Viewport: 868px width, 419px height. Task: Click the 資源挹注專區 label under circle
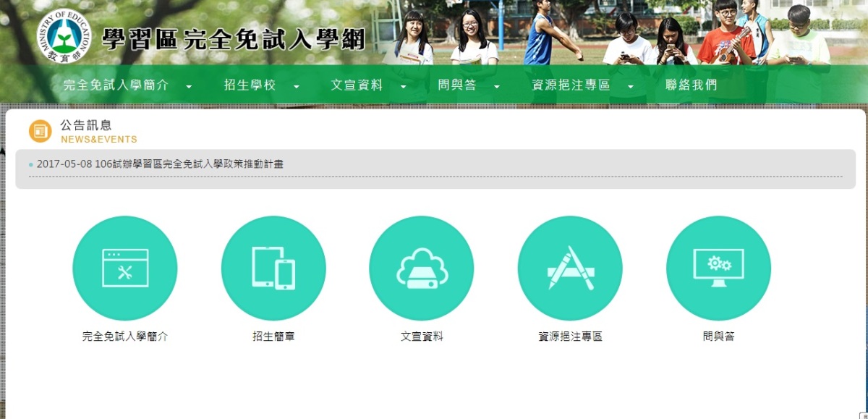pyautogui.click(x=570, y=337)
